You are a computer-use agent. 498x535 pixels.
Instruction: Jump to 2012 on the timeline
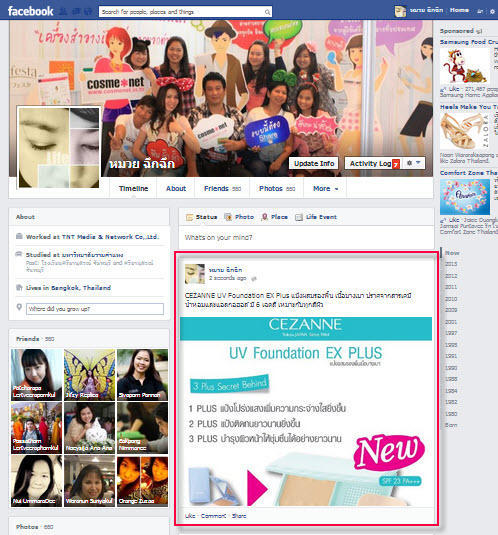coord(451,275)
